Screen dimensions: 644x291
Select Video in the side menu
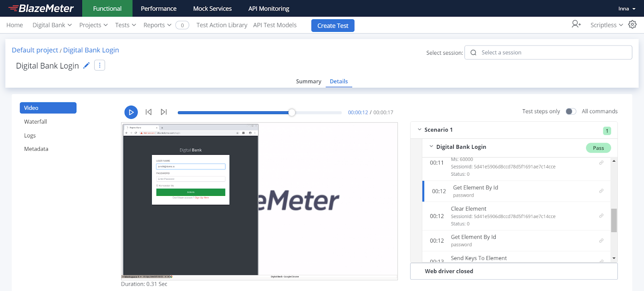pyautogui.click(x=48, y=108)
